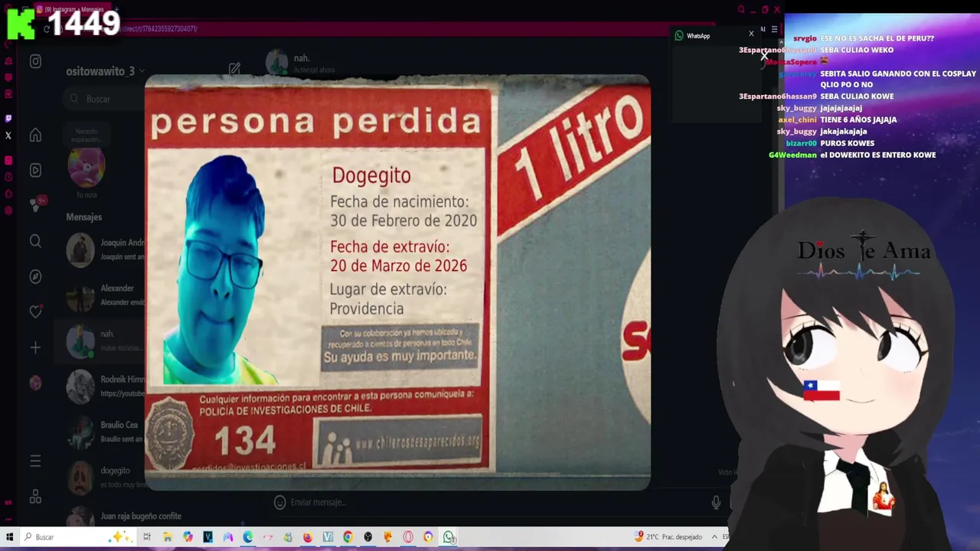Viewport: 980px width, 551px height.
Task: Open the Instagram logo home link
Action: point(35,61)
